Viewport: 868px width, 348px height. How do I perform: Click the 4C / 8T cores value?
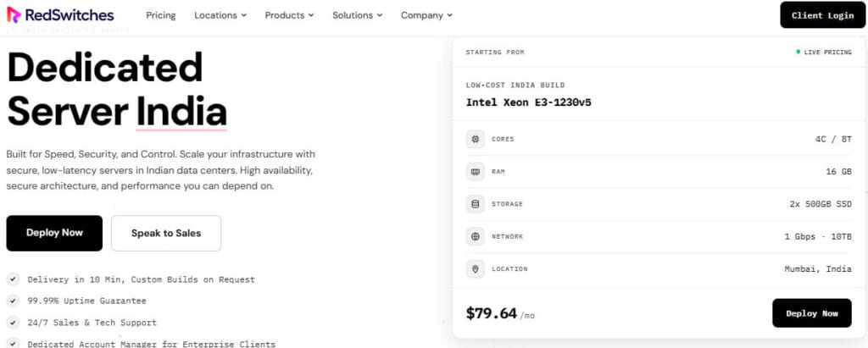[x=834, y=139]
